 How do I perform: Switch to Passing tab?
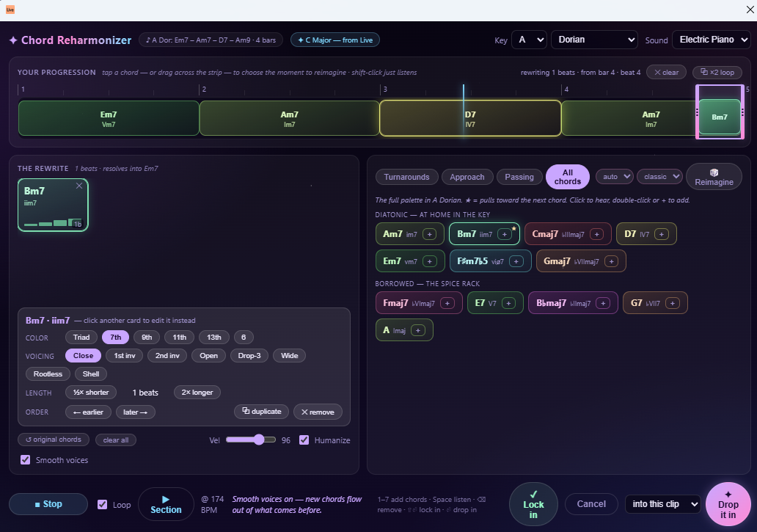[x=519, y=177]
